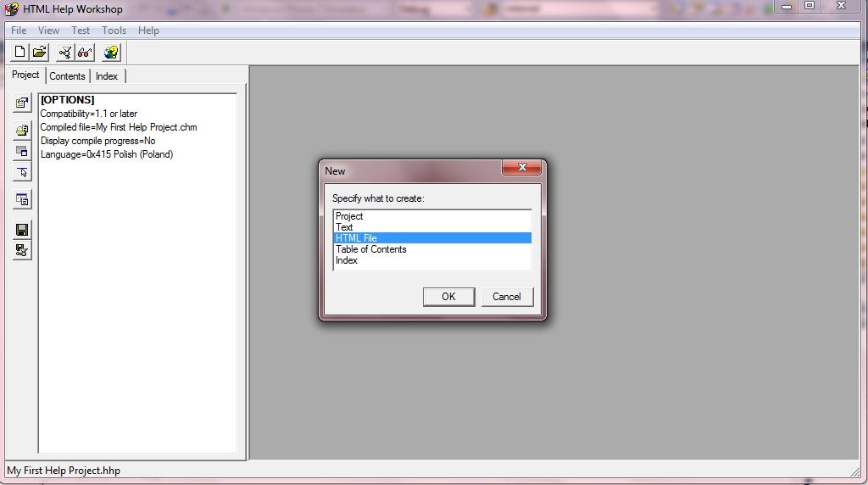Click the Save all and compile icon
Screen dimensions: 868x485
pyautogui.click(x=22, y=250)
